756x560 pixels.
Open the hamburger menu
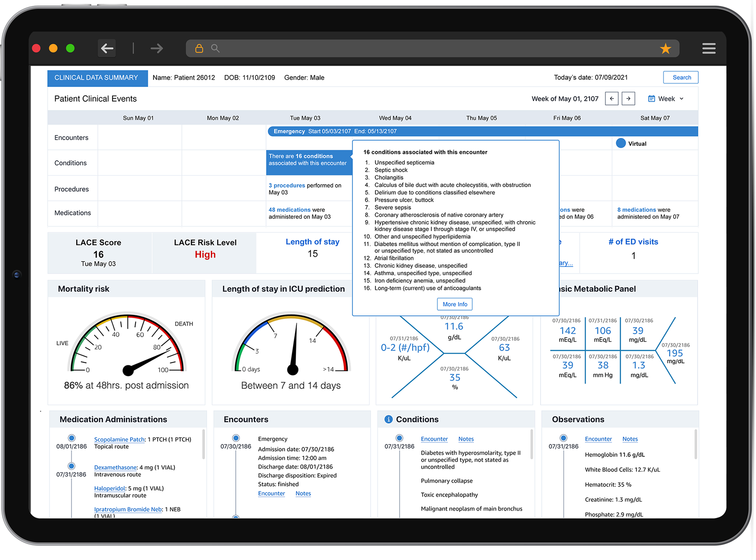pyautogui.click(x=709, y=48)
